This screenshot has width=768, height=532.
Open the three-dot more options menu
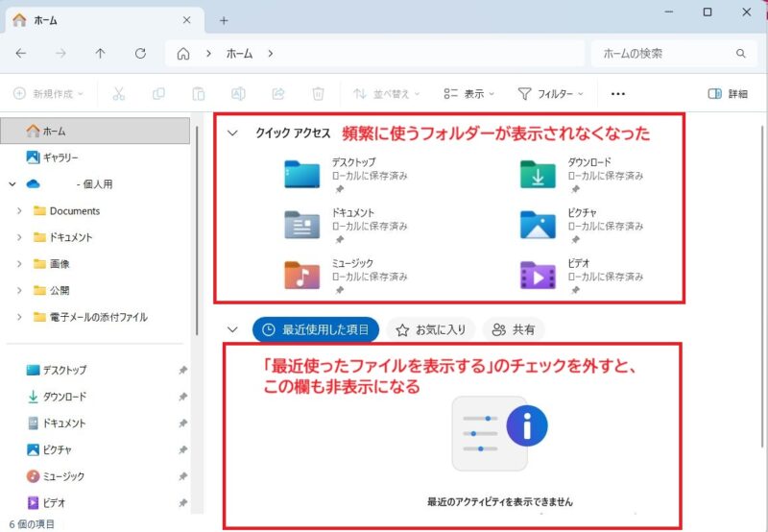click(x=618, y=93)
